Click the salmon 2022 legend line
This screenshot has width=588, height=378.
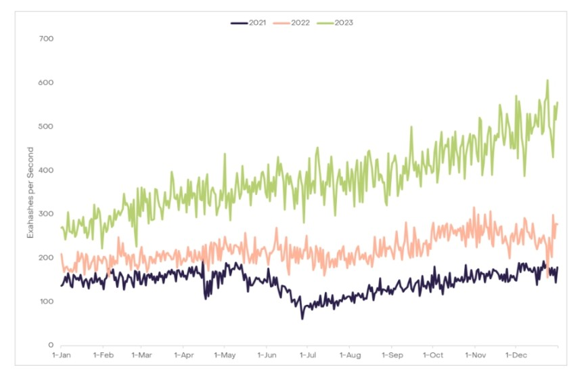[281, 23]
